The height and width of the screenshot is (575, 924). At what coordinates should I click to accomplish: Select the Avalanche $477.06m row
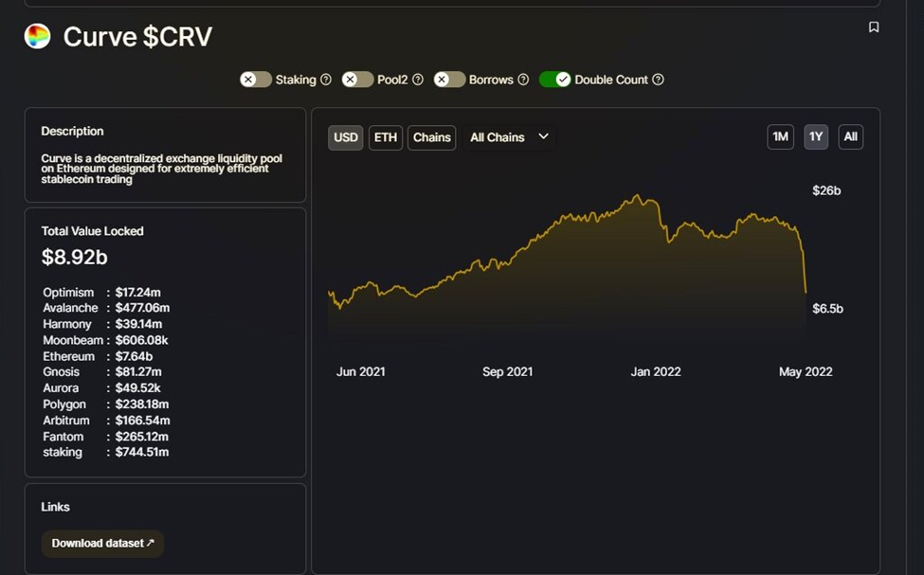[x=106, y=308]
